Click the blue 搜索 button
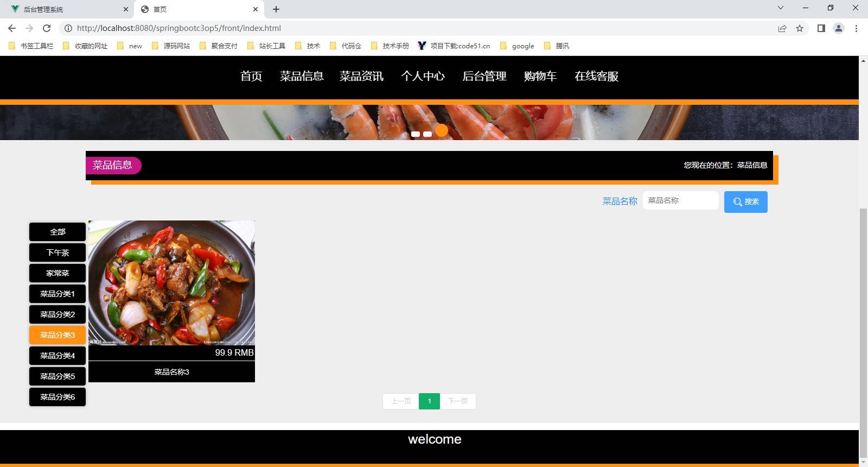The width and height of the screenshot is (868, 467). pos(746,202)
